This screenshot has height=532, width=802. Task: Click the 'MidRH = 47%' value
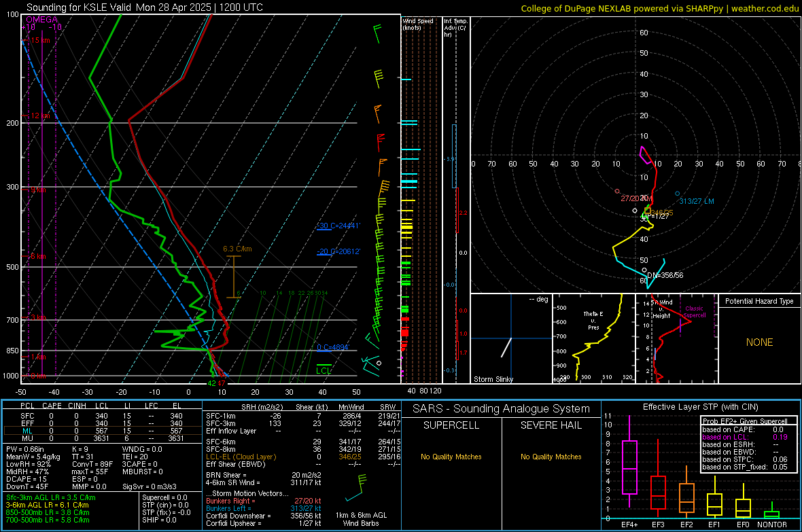click(28, 472)
